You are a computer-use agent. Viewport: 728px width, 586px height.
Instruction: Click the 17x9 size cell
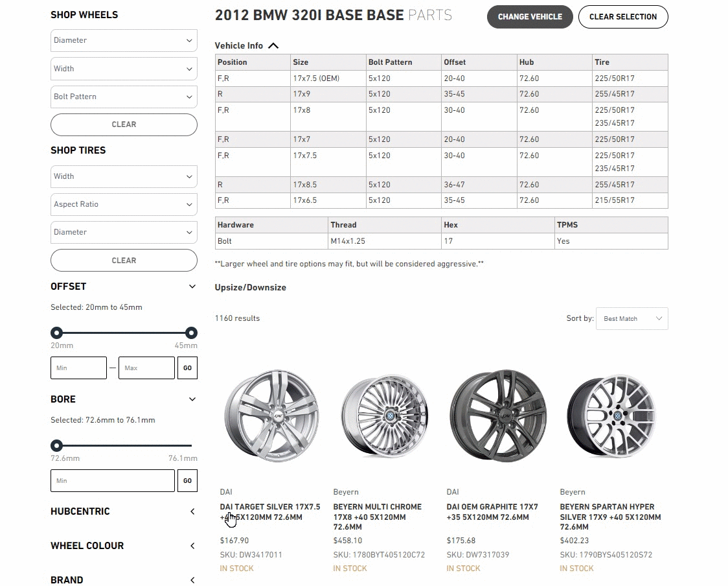click(x=328, y=94)
